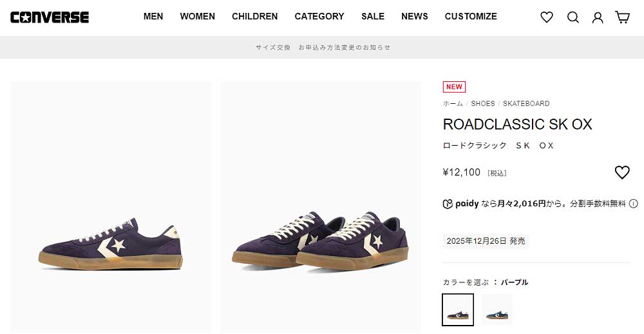Open the size exchange notice banner
Screen dimensions: 644x334
pyautogui.click(x=323, y=47)
